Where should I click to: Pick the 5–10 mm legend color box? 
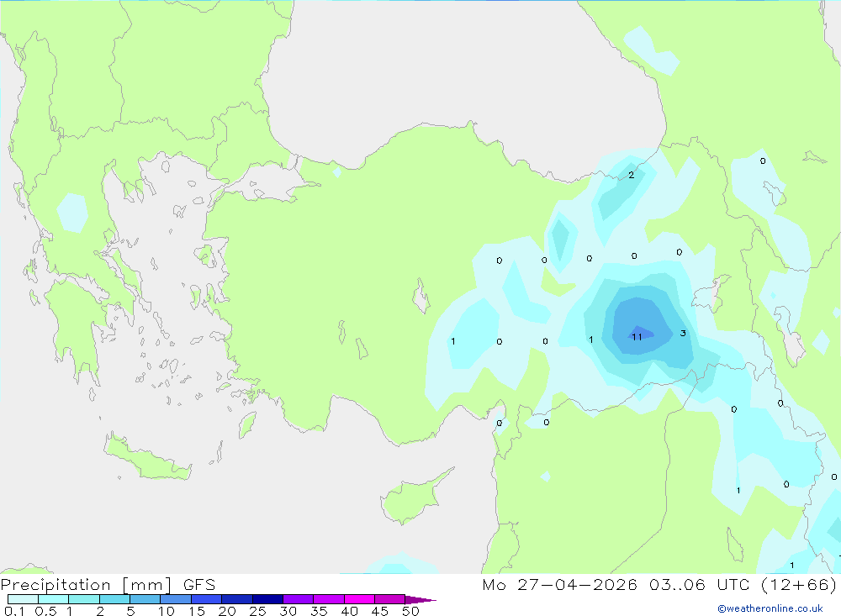(x=145, y=599)
